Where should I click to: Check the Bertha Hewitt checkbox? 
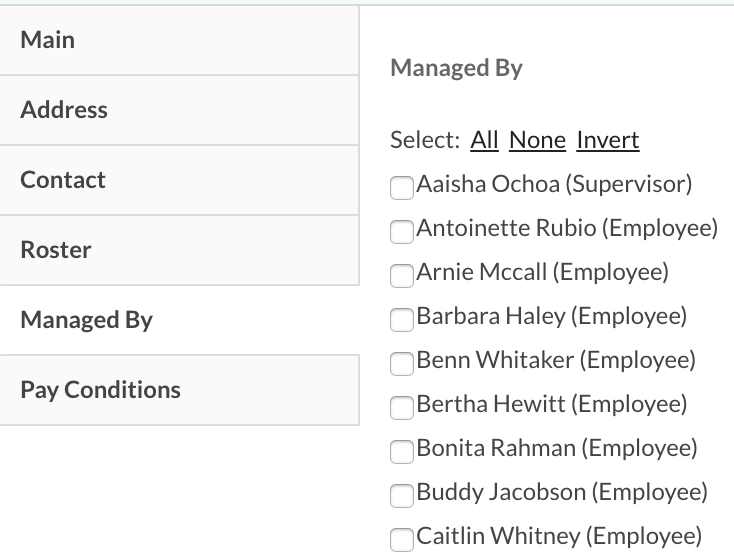pos(401,407)
